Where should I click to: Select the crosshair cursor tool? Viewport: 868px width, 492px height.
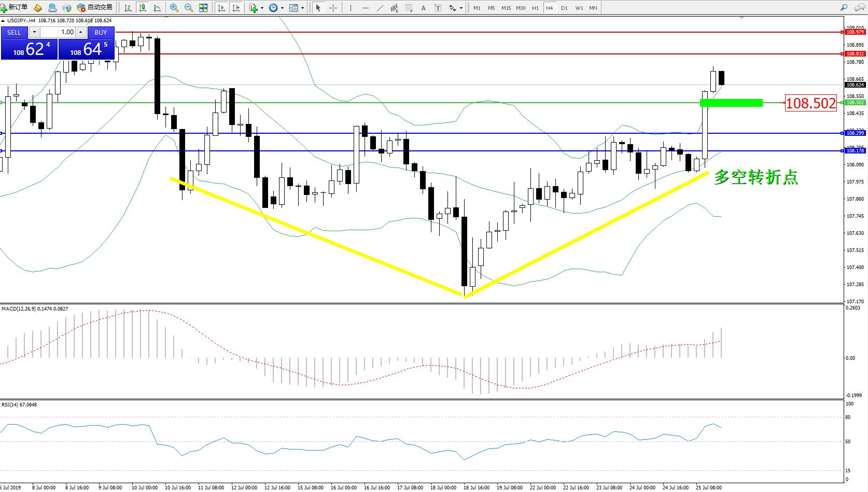click(x=333, y=8)
